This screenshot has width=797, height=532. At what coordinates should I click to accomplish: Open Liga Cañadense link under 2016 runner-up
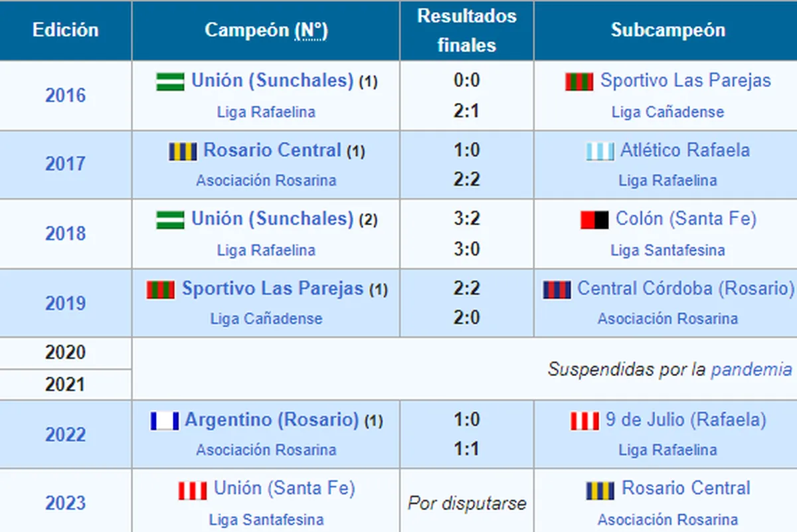point(667,112)
